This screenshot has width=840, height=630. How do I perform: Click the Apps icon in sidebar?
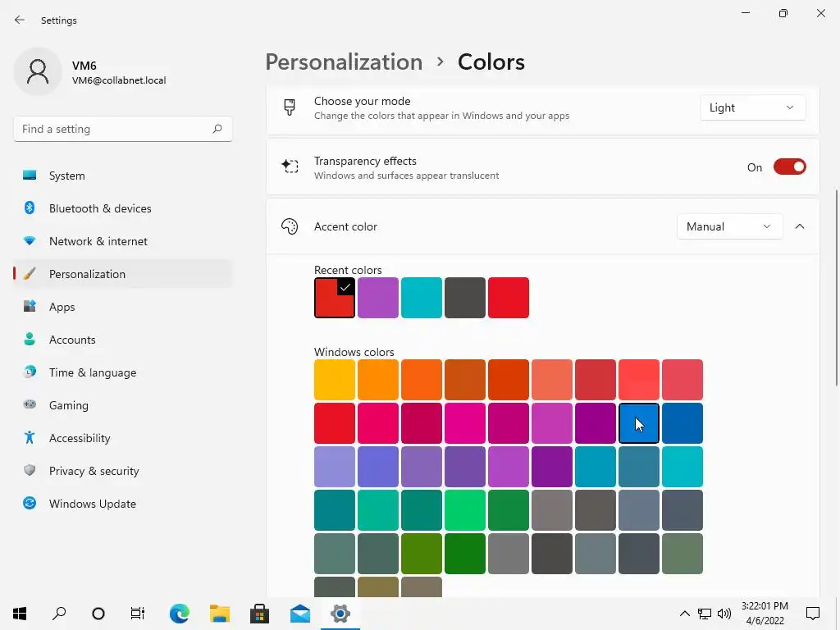(x=30, y=307)
